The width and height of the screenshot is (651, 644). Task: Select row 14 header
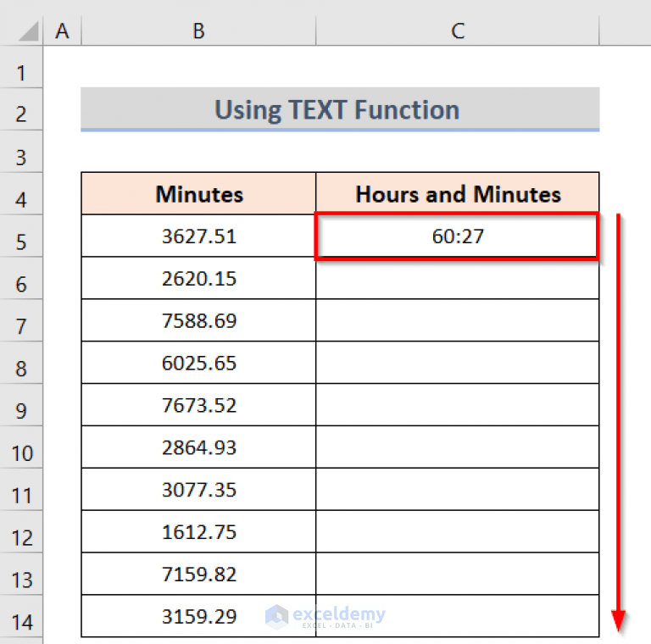21,617
